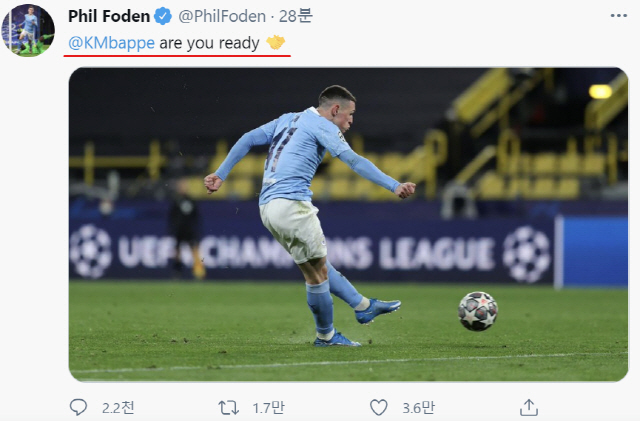Click the retweet arrows icon
The width and height of the screenshot is (640, 421).
pyautogui.click(x=228, y=407)
